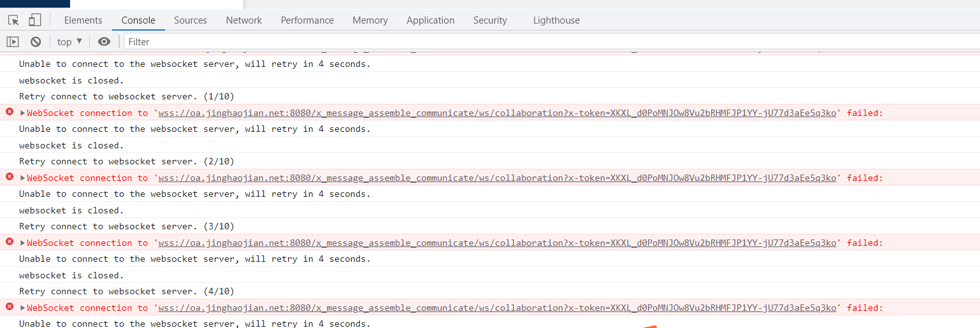Open the top JavaScript context dropdown
This screenshot has height=328, width=980.
pos(69,42)
